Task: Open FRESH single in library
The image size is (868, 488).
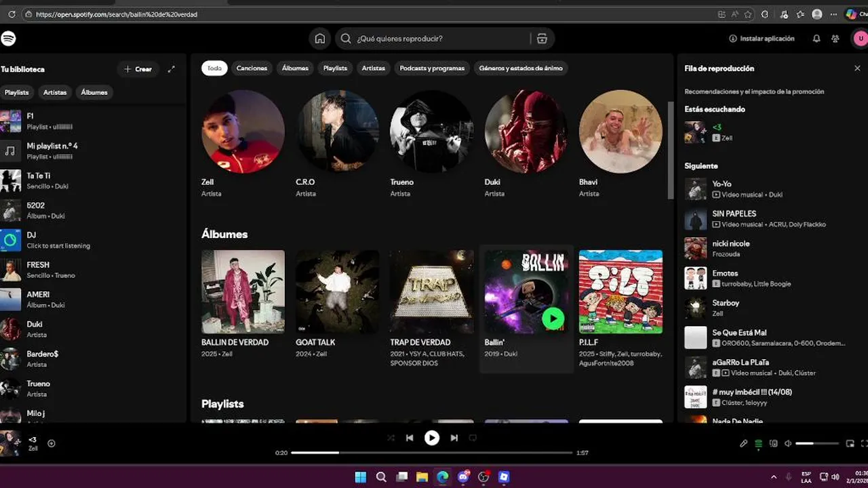Action: coord(92,270)
